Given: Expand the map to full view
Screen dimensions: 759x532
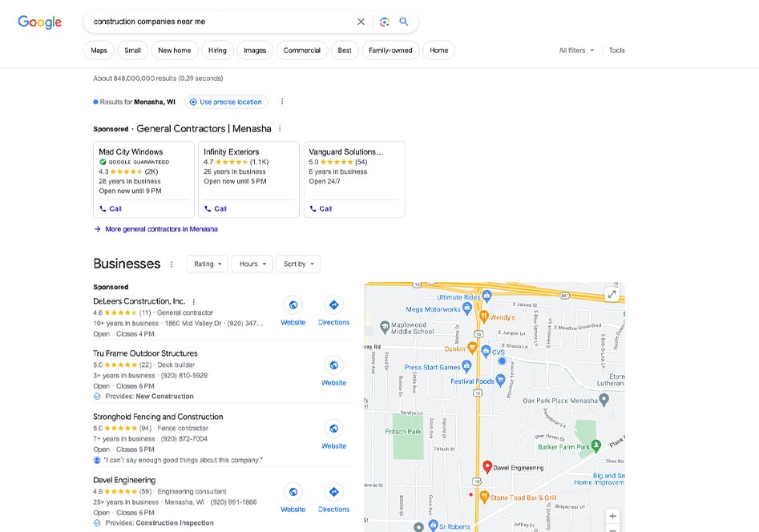Looking at the screenshot, I should click(612, 294).
